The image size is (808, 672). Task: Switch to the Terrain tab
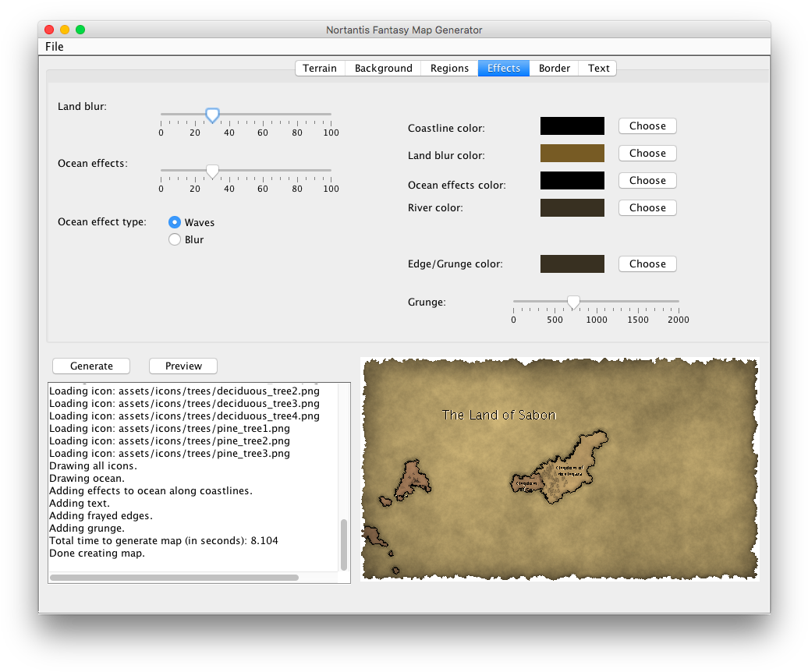pyautogui.click(x=320, y=69)
